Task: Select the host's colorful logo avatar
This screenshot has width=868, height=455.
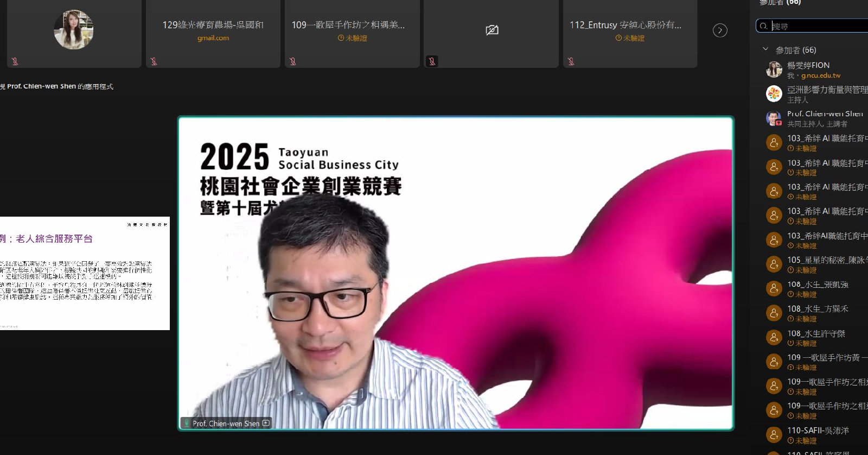Action: pyautogui.click(x=774, y=93)
